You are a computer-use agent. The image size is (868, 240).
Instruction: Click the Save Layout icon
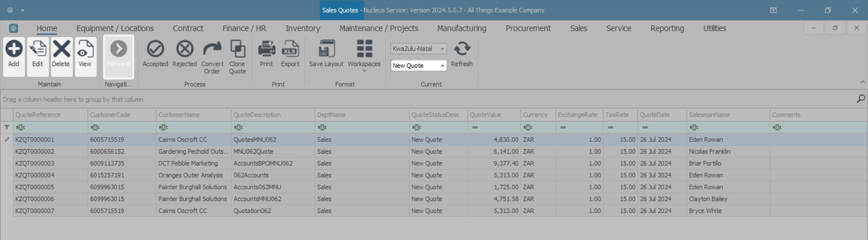326,49
